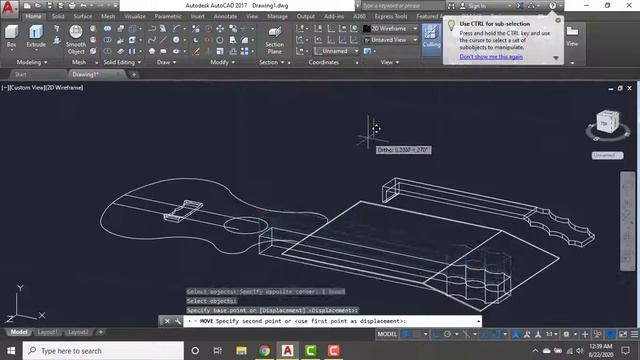Click the Autodesk Exchange Apps icon
The height and width of the screenshot is (360, 640).
[520, 6]
